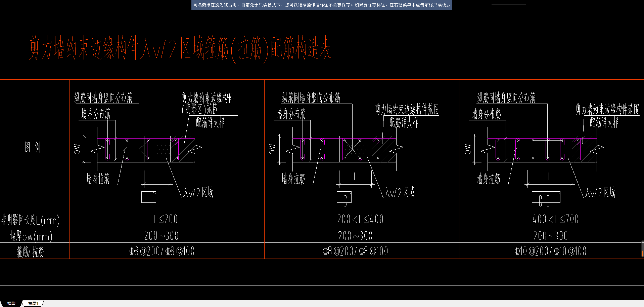Select Φ8@200/Φ8@100 in the L≤200 column

click(x=162, y=251)
